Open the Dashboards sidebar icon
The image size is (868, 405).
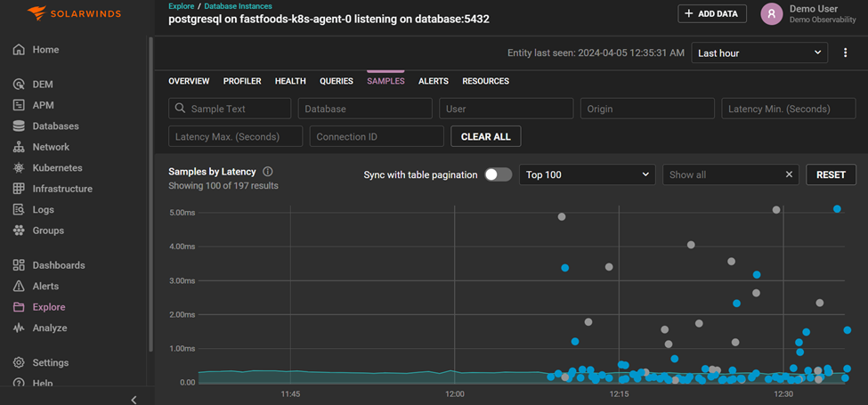tap(19, 265)
